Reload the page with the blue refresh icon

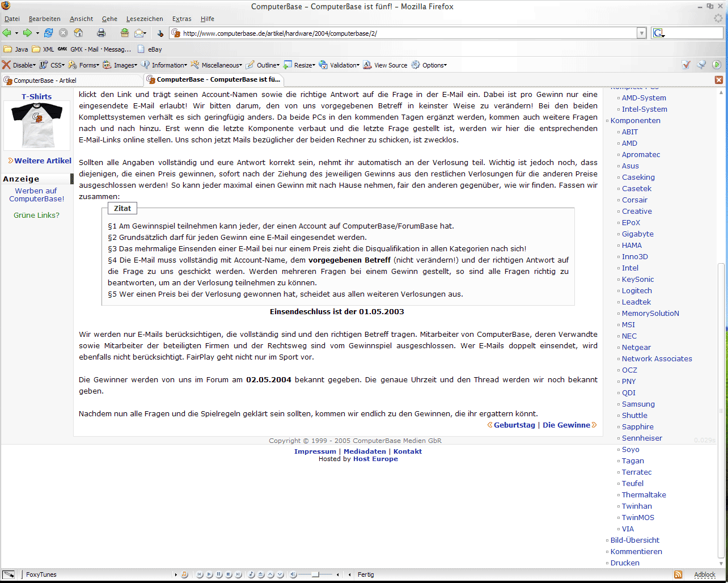click(x=48, y=33)
